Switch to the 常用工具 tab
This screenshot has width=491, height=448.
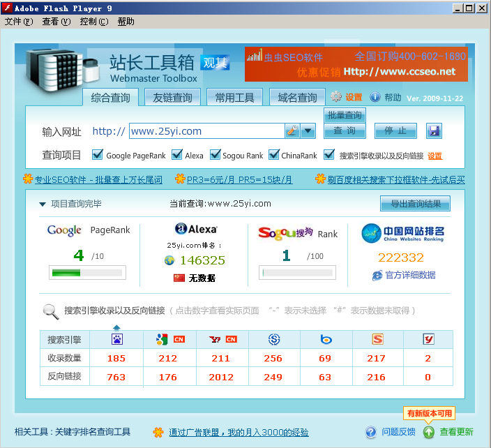[x=234, y=98]
